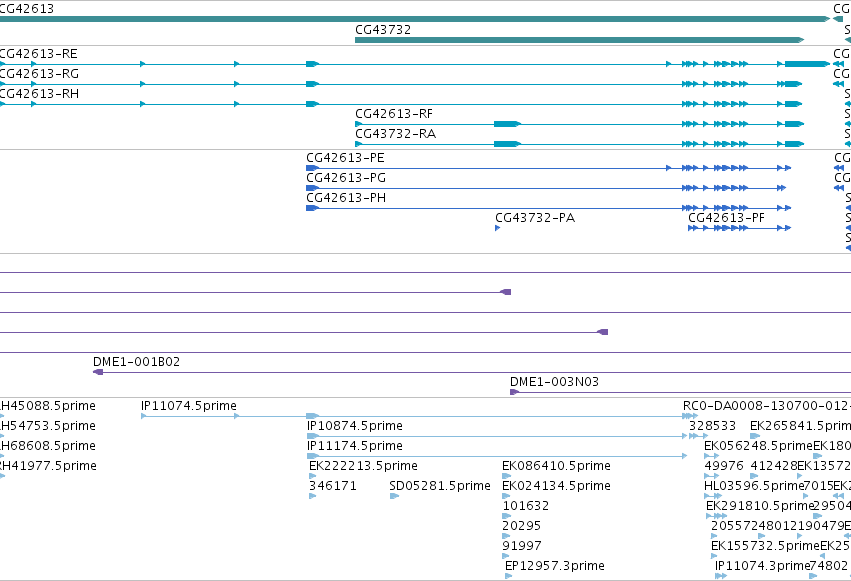Select the H68608.5prime EST label
This screenshot has width=851, height=581.
[48, 446]
